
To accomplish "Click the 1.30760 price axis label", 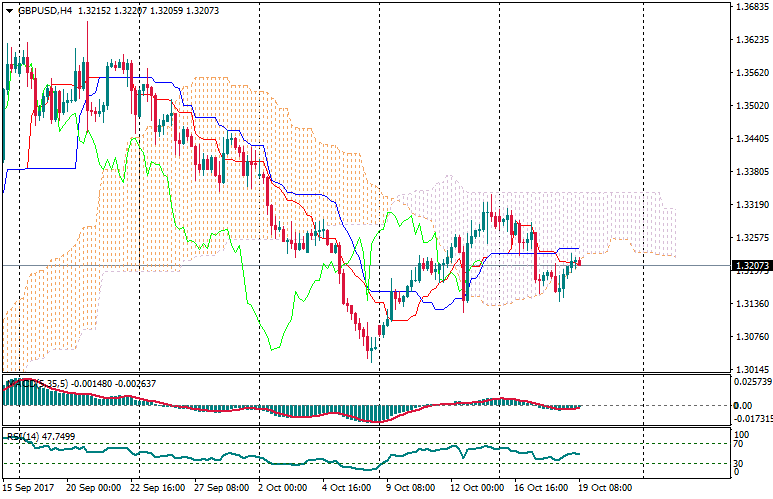I will (x=751, y=337).
